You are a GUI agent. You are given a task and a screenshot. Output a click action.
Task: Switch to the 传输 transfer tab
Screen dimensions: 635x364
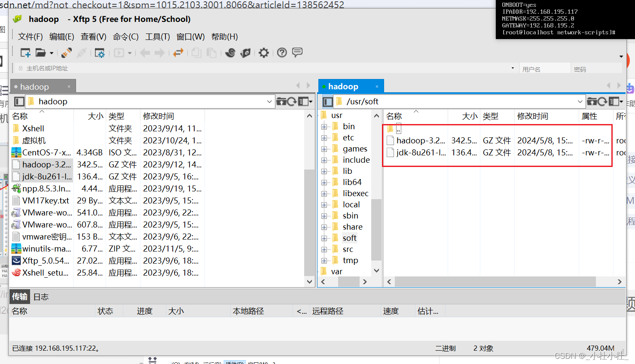click(x=20, y=297)
